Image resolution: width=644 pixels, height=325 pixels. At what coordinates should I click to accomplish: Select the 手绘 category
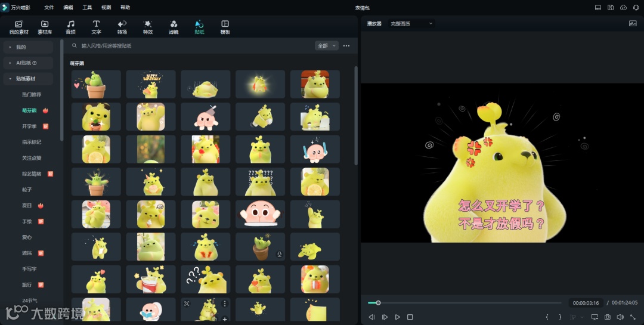pyautogui.click(x=27, y=221)
